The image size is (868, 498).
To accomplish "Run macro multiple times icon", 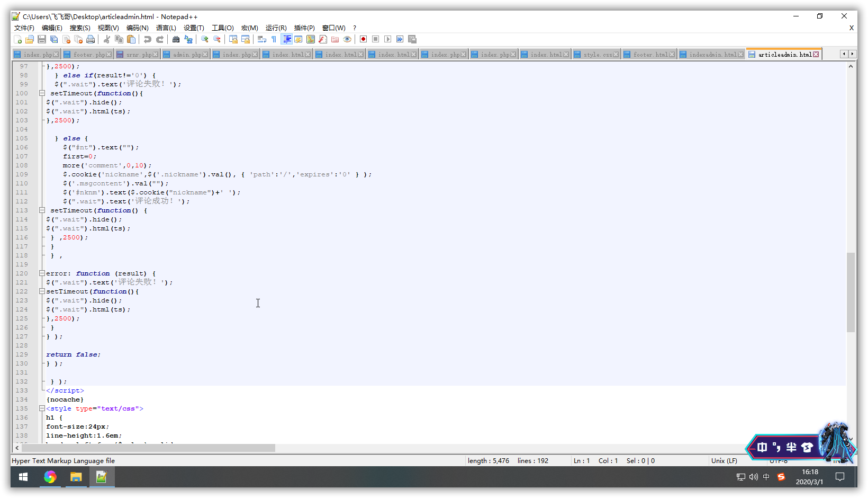I will tap(400, 39).
